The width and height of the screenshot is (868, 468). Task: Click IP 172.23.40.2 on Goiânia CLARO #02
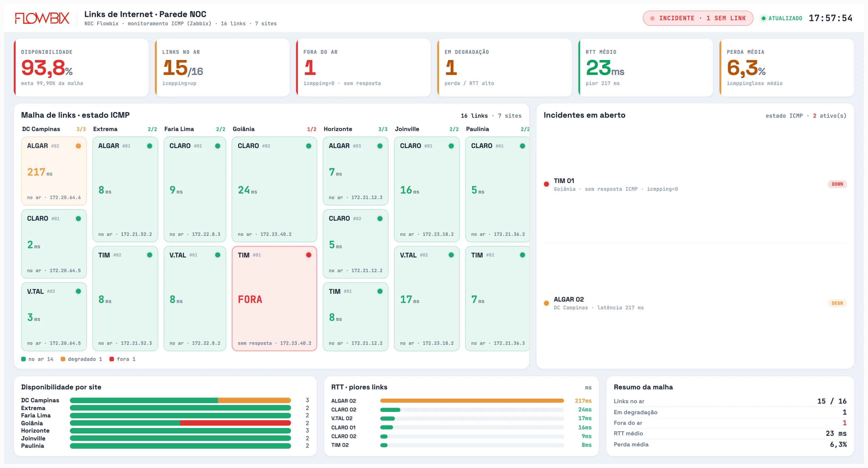[x=276, y=234]
